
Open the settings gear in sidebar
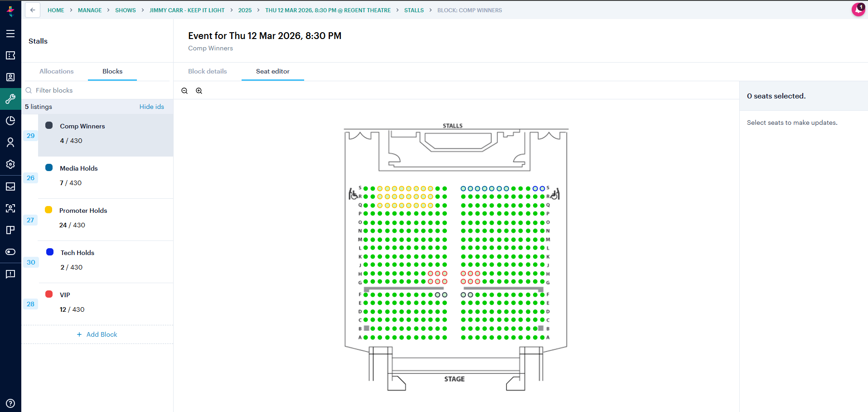coord(10,164)
